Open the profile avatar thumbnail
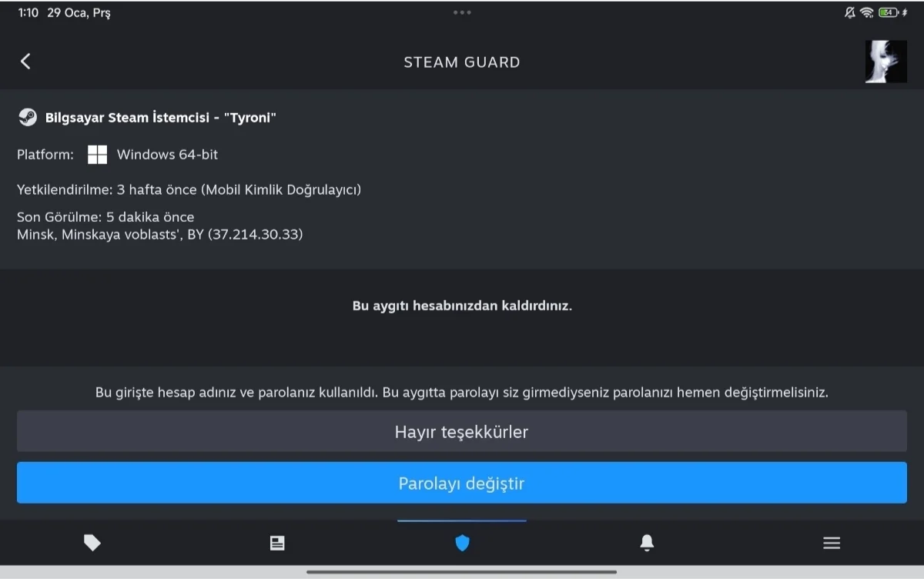The width and height of the screenshot is (924, 579). tap(885, 62)
